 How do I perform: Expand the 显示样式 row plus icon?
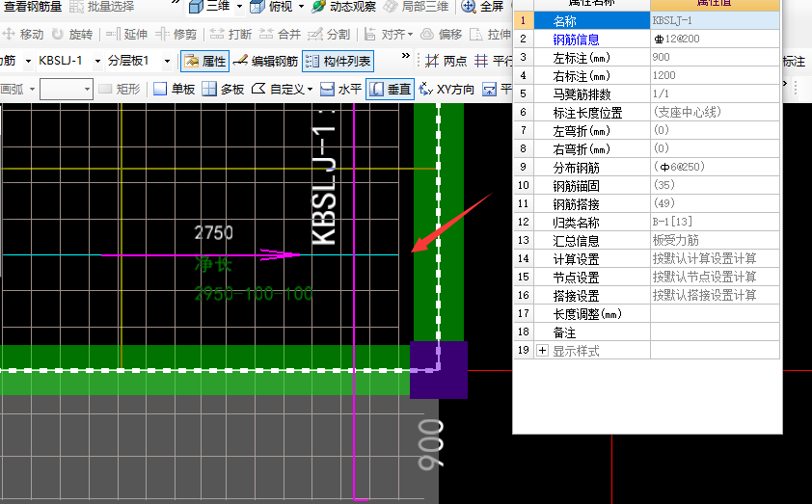(x=542, y=351)
